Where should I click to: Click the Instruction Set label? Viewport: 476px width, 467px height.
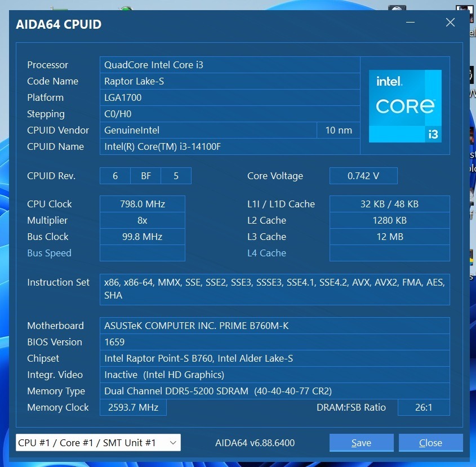point(58,282)
